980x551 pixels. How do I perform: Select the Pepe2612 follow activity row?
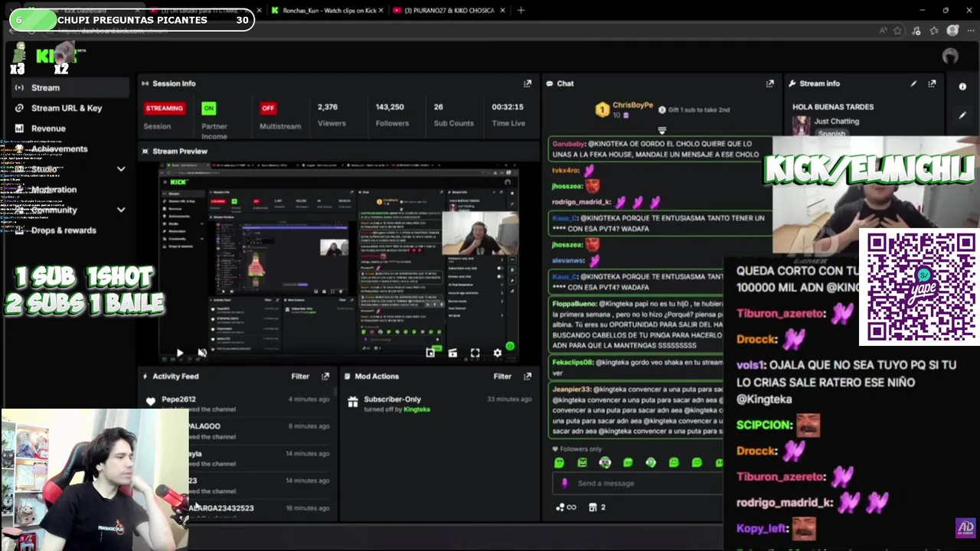[x=237, y=403]
